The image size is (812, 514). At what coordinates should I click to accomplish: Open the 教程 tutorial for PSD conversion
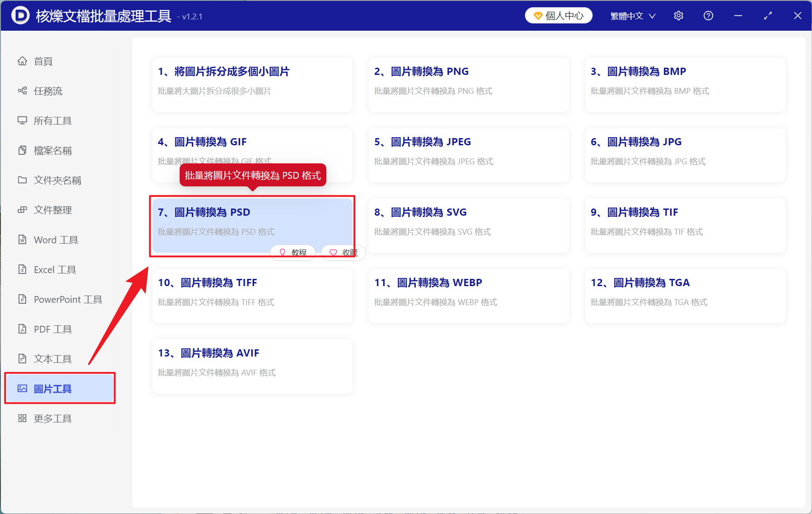[292, 252]
